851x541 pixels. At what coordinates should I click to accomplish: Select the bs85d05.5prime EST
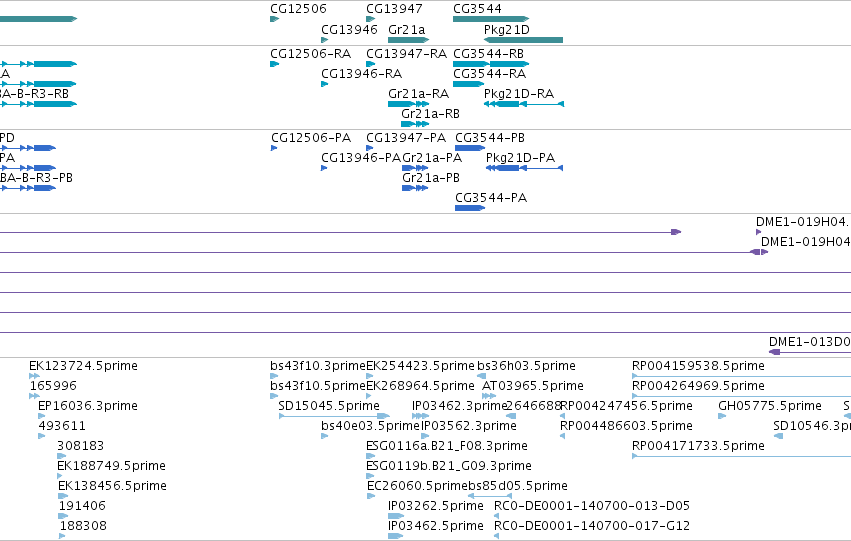[518, 486]
